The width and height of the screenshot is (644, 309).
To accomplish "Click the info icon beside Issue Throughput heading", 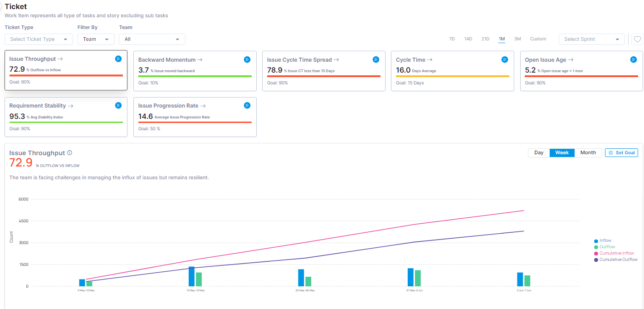I will [x=70, y=153].
